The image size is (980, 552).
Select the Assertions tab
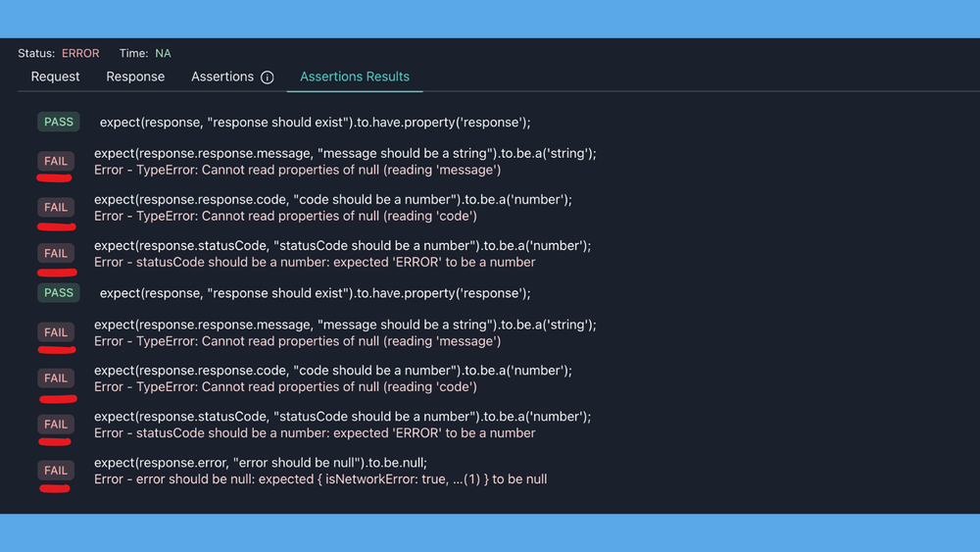tap(222, 76)
